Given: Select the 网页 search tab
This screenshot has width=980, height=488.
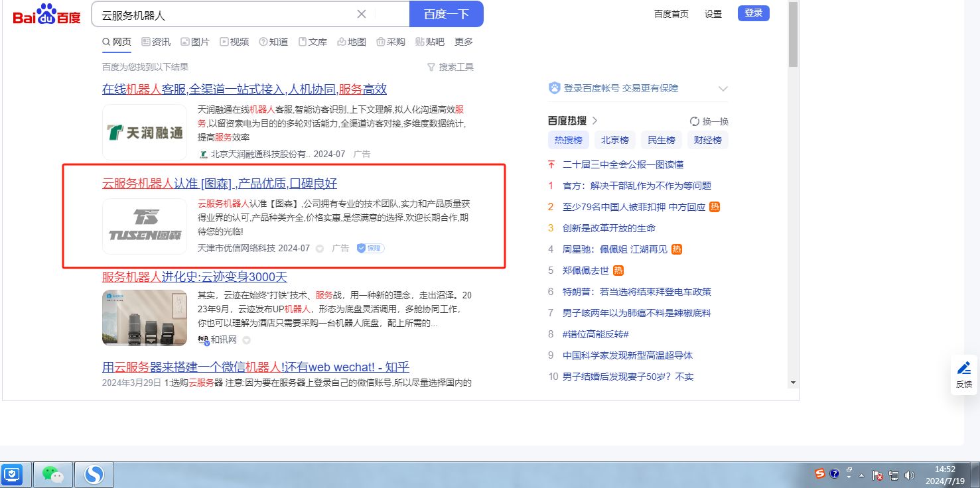Looking at the screenshot, I should click(x=117, y=42).
